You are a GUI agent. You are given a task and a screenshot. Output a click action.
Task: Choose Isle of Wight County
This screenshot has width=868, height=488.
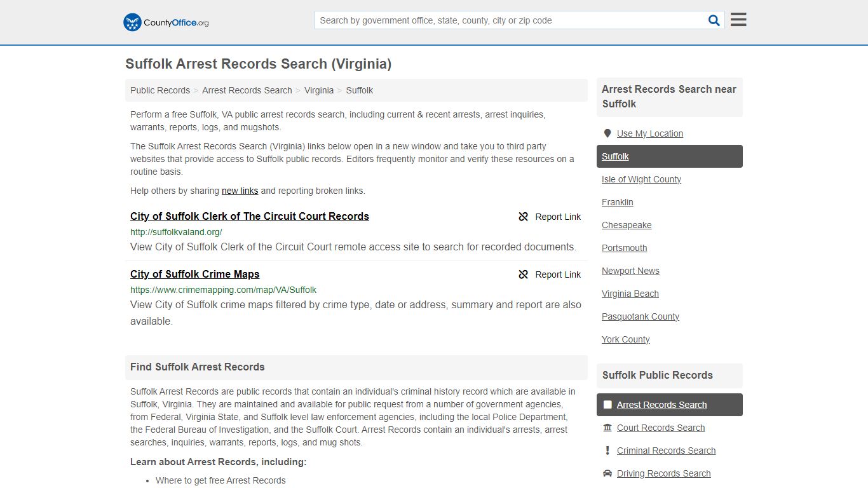point(641,179)
